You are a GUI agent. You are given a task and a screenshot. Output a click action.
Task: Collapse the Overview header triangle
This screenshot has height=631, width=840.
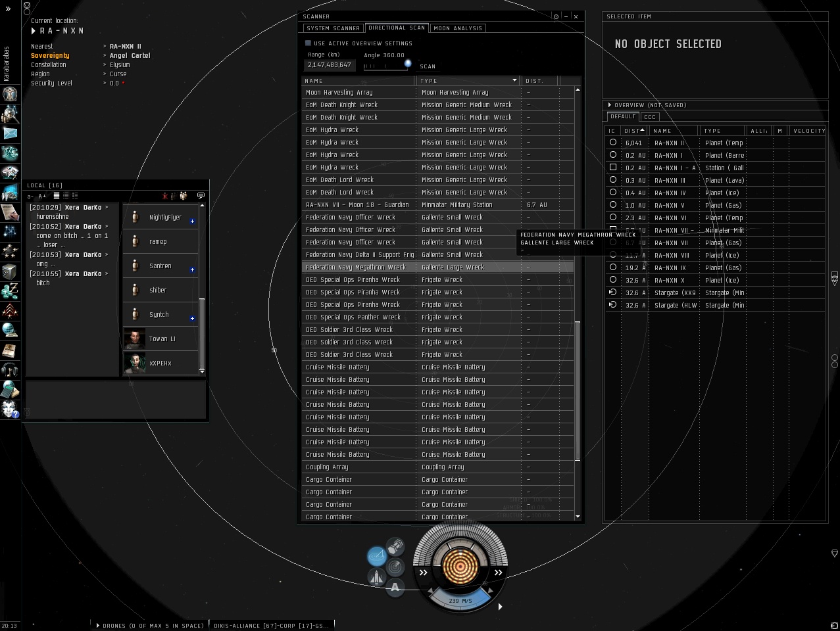(x=610, y=105)
